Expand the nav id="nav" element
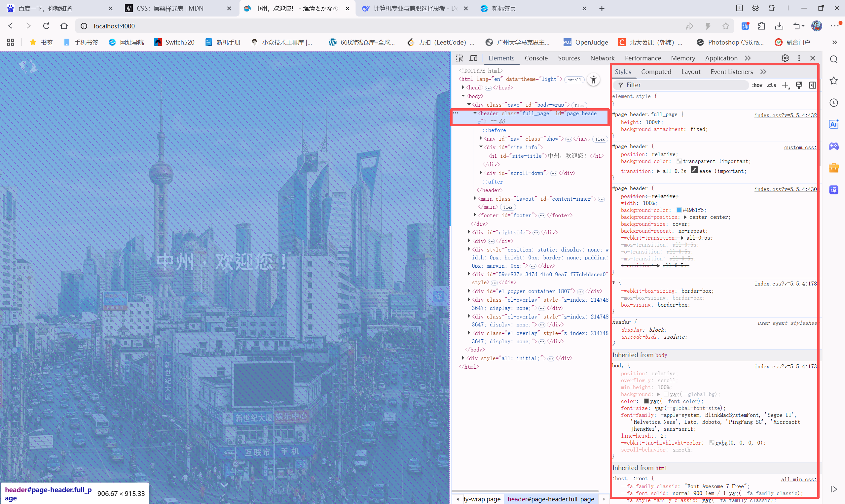 point(481,139)
